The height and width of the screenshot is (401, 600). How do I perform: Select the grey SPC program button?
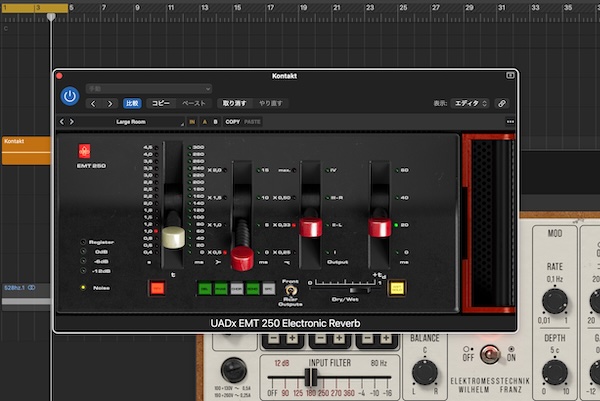click(269, 289)
